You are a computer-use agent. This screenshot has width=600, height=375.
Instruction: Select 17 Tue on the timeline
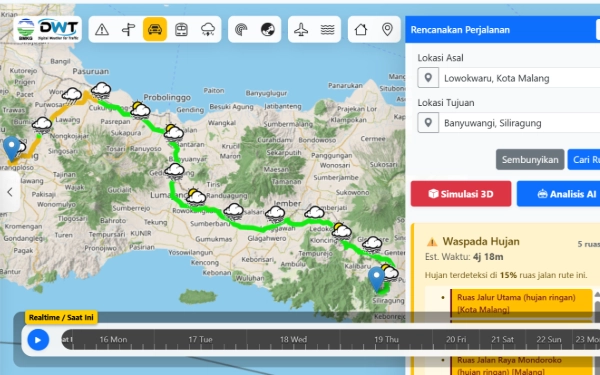pos(200,339)
